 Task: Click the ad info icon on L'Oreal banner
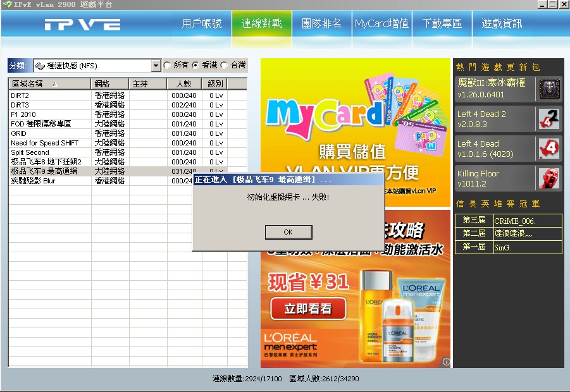pos(446,362)
